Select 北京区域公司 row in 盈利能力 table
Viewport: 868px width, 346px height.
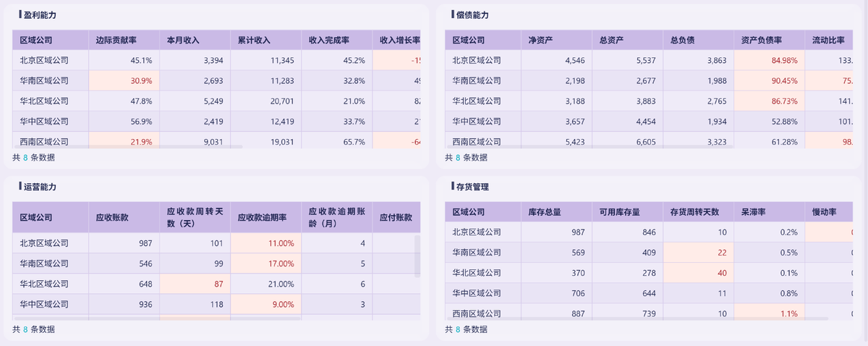[x=44, y=61]
